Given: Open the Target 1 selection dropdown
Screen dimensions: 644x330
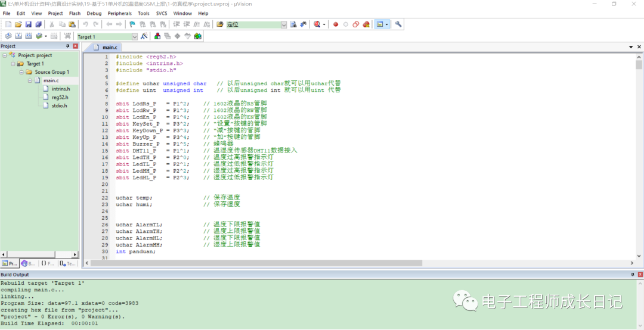Looking at the screenshot, I should pyautogui.click(x=134, y=37).
